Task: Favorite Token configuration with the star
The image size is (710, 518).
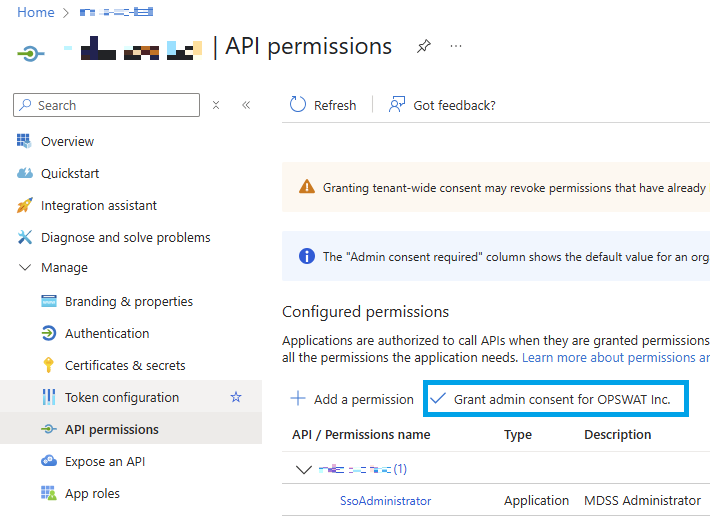Action: click(236, 397)
